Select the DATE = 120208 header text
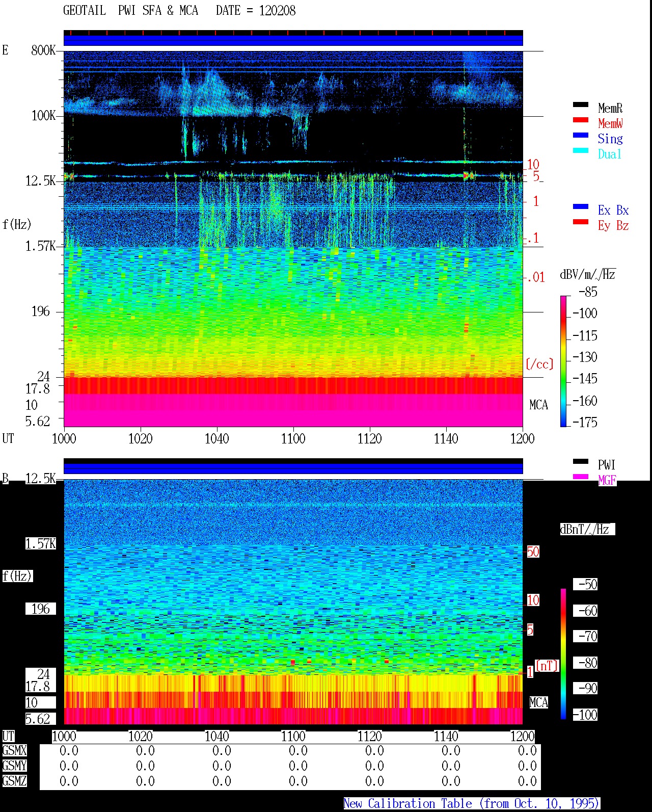 (256, 11)
